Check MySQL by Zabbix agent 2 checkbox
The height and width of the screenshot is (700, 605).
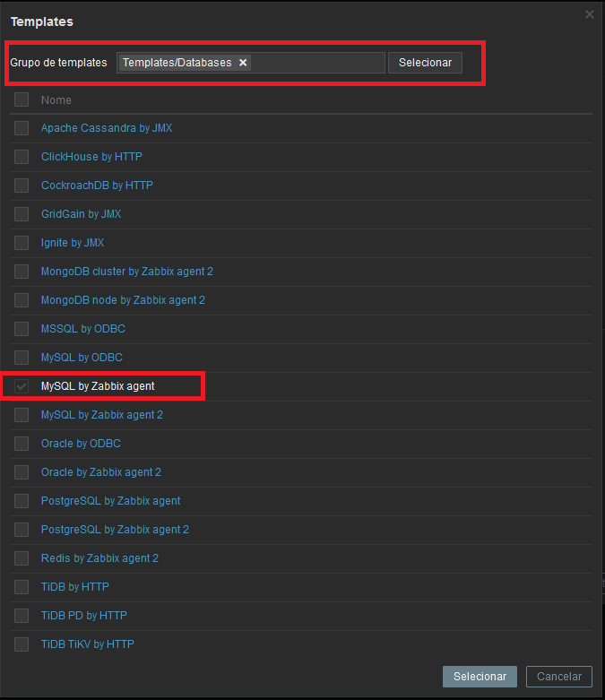point(22,415)
